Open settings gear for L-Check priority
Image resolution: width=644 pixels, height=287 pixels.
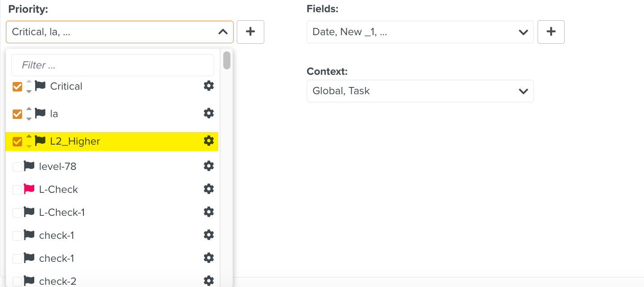pyautogui.click(x=208, y=189)
